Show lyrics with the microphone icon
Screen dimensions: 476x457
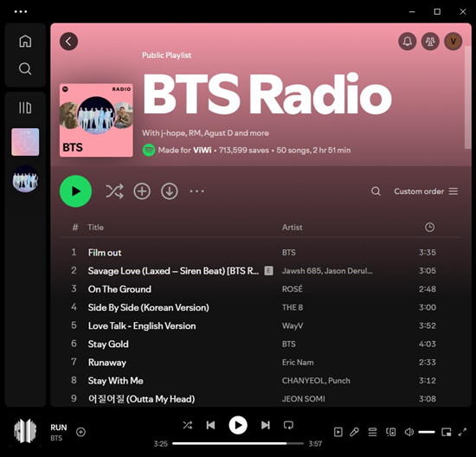click(x=354, y=432)
